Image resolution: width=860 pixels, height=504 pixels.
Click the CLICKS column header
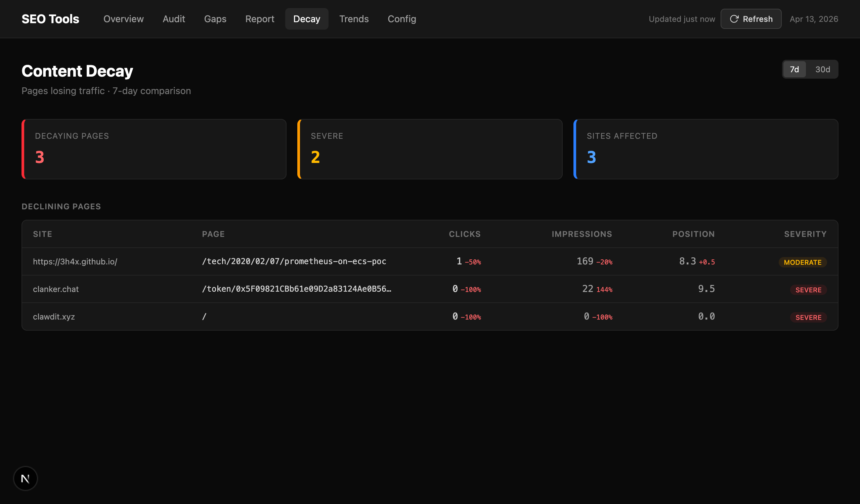click(x=465, y=234)
